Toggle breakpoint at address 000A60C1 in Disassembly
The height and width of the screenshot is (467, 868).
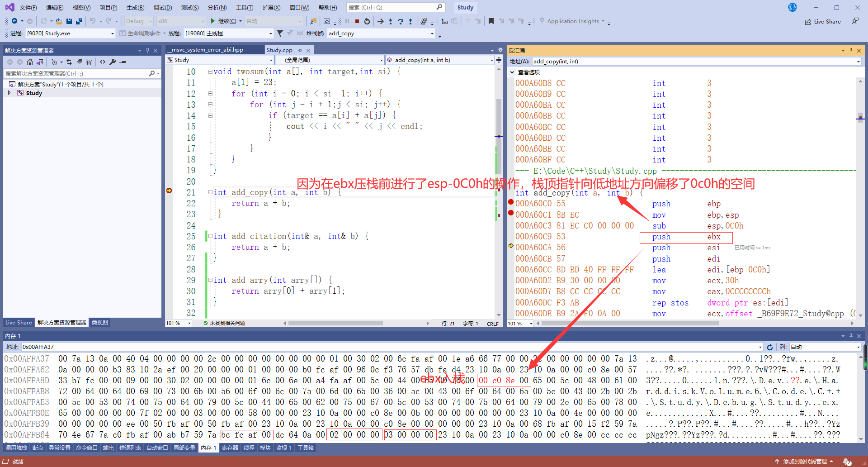(511, 213)
